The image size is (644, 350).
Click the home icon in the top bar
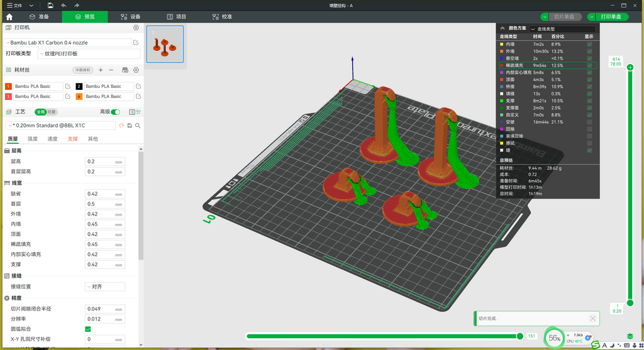point(9,17)
